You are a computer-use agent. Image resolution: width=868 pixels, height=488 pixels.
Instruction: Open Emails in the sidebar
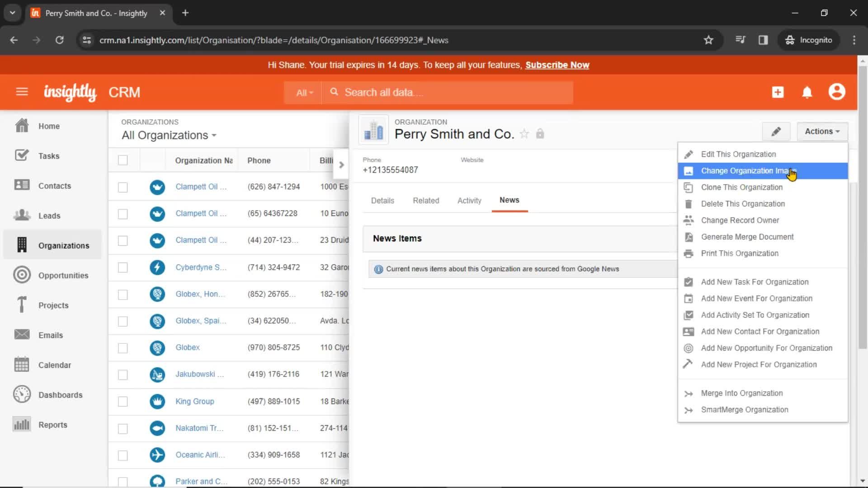[x=52, y=335]
